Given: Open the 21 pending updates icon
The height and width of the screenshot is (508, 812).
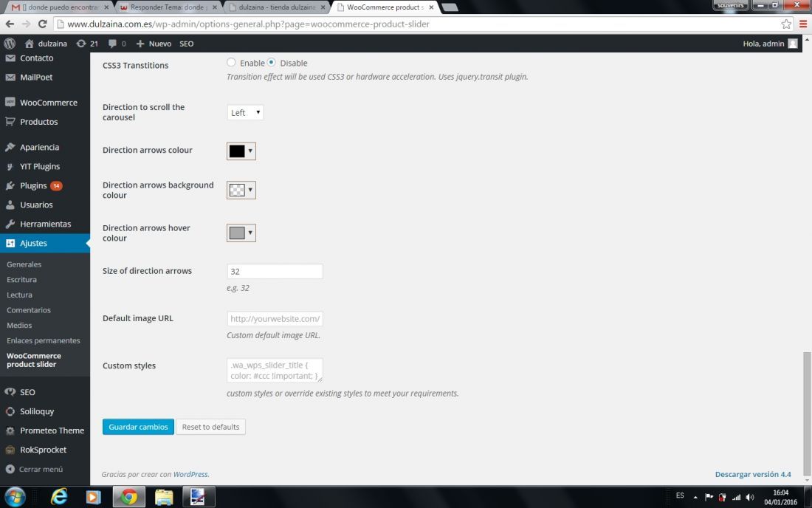Looking at the screenshot, I should click(80, 44).
